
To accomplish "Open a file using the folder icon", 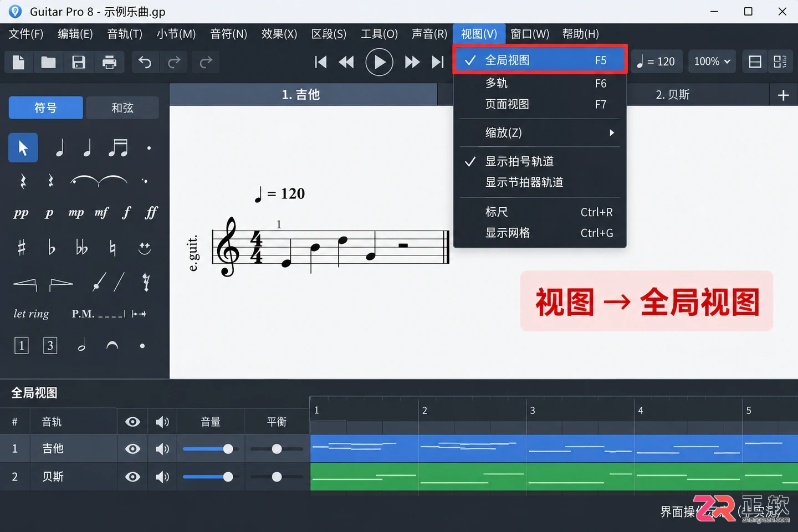I will (48, 62).
